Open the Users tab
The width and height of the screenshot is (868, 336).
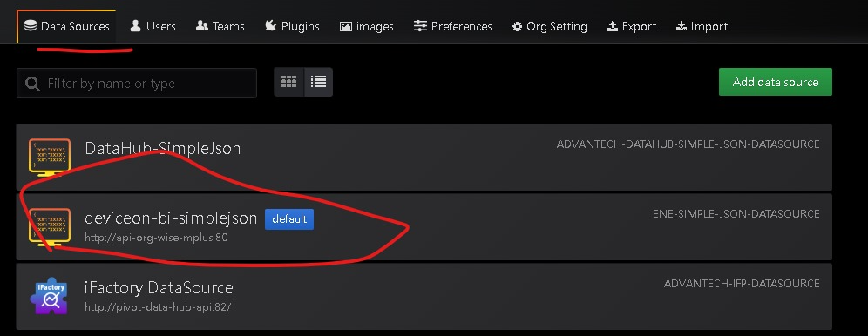(153, 26)
